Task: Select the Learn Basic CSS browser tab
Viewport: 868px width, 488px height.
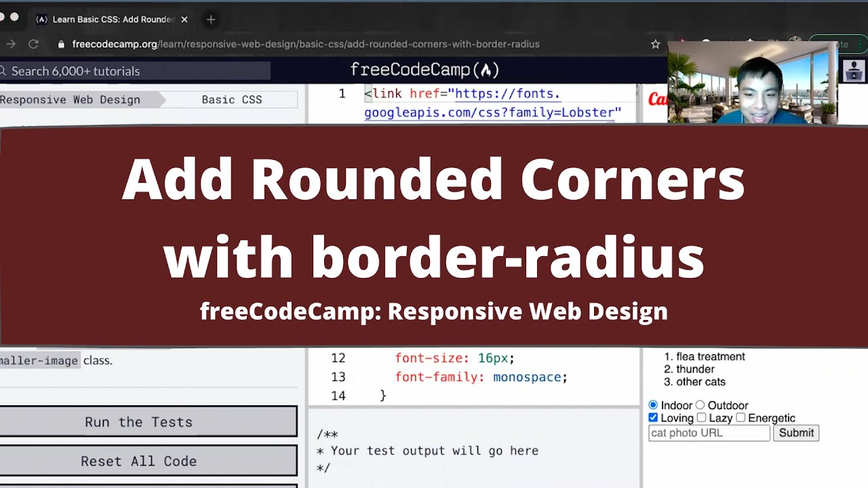Action: 112,20
